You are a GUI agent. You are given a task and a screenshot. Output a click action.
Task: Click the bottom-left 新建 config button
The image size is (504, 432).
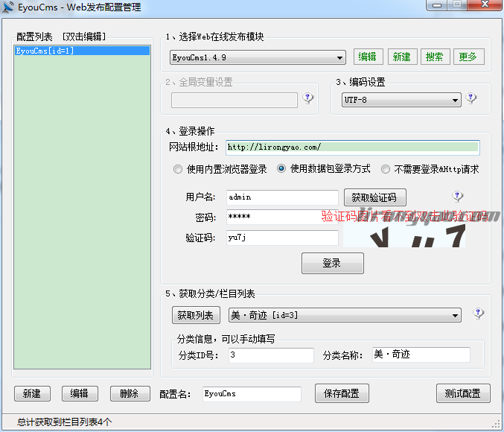[32, 393]
